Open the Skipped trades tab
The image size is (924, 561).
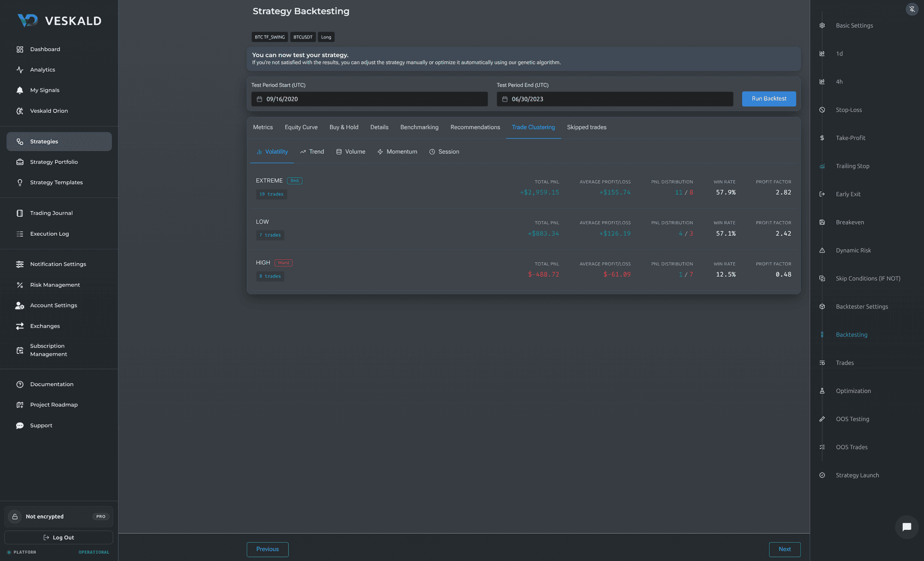(586, 127)
